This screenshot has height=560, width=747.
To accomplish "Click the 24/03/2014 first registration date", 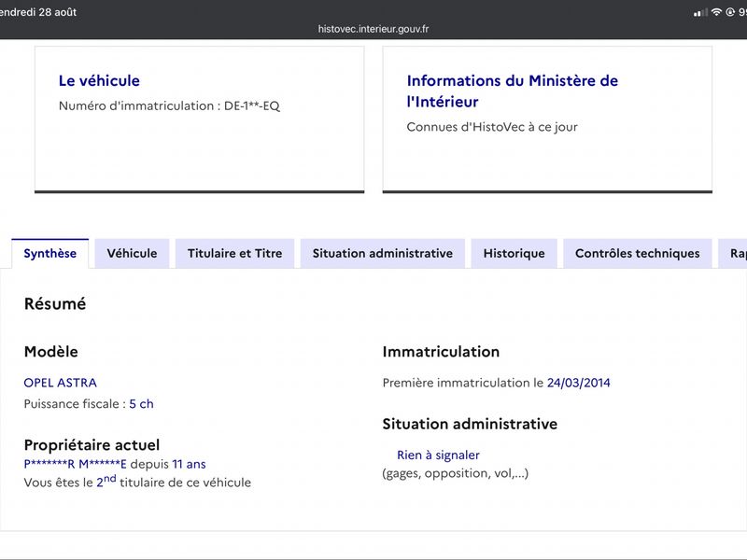I will tap(579, 383).
